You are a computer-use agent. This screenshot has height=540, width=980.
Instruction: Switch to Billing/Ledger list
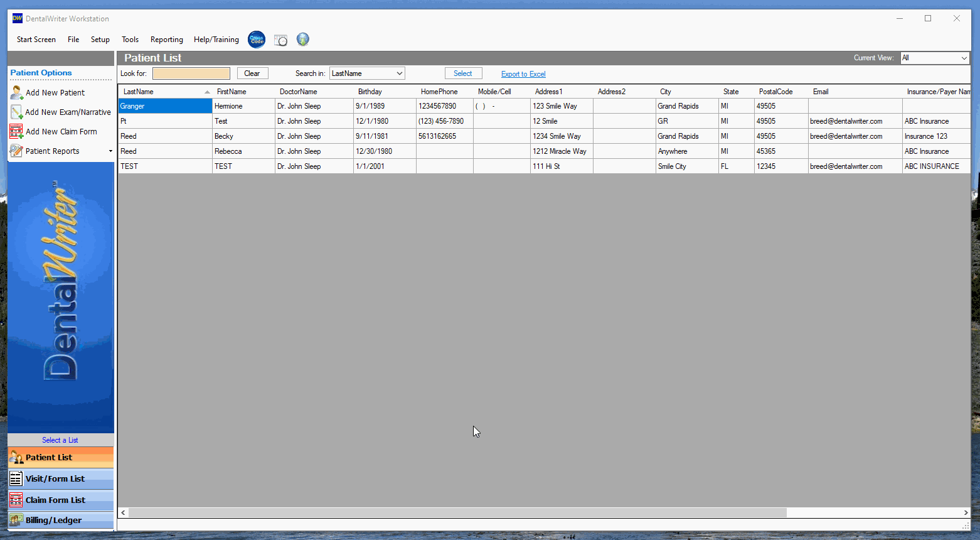61,520
